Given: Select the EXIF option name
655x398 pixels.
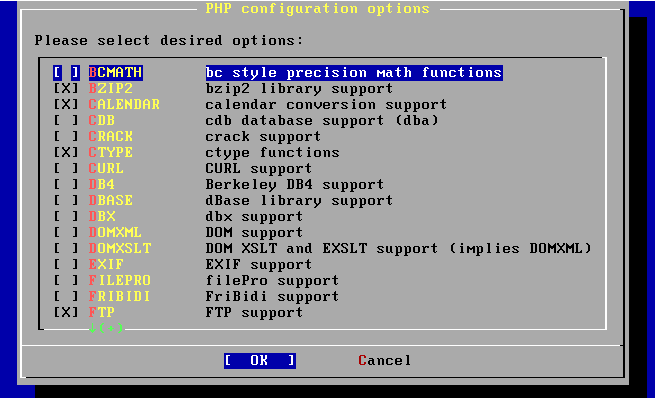Looking at the screenshot, I should pos(106,264).
